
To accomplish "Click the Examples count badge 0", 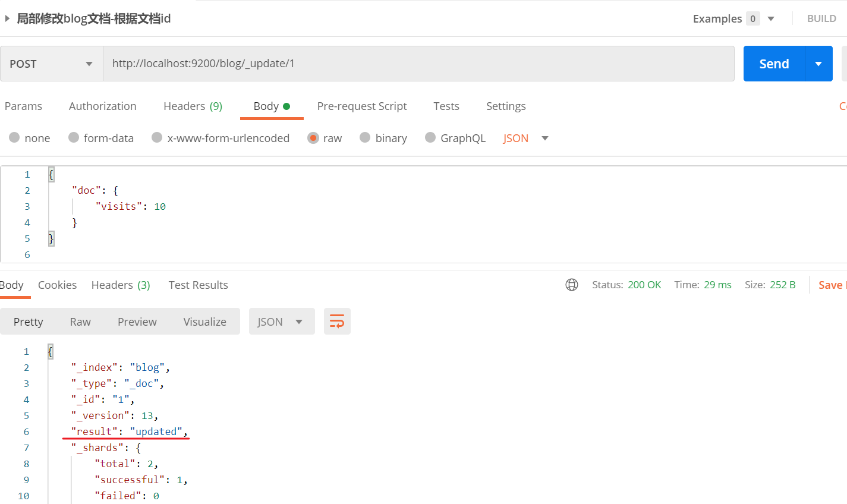I will point(752,18).
